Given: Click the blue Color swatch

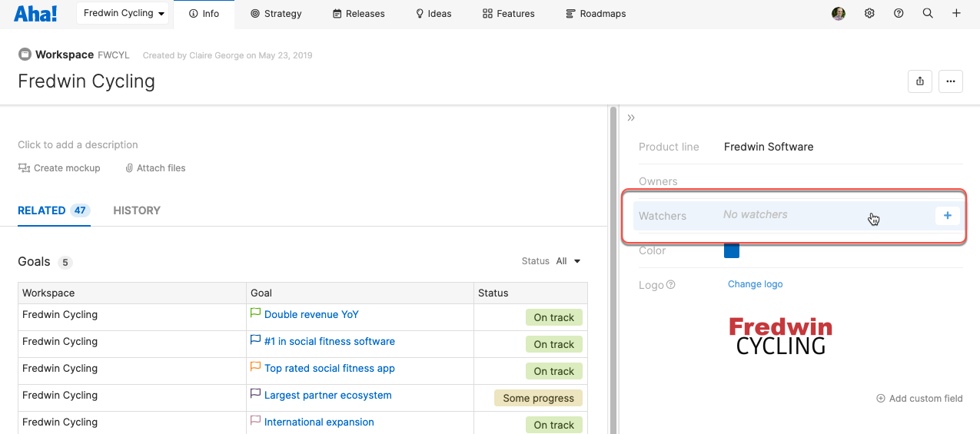Looking at the screenshot, I should click(x=732, y=250).
